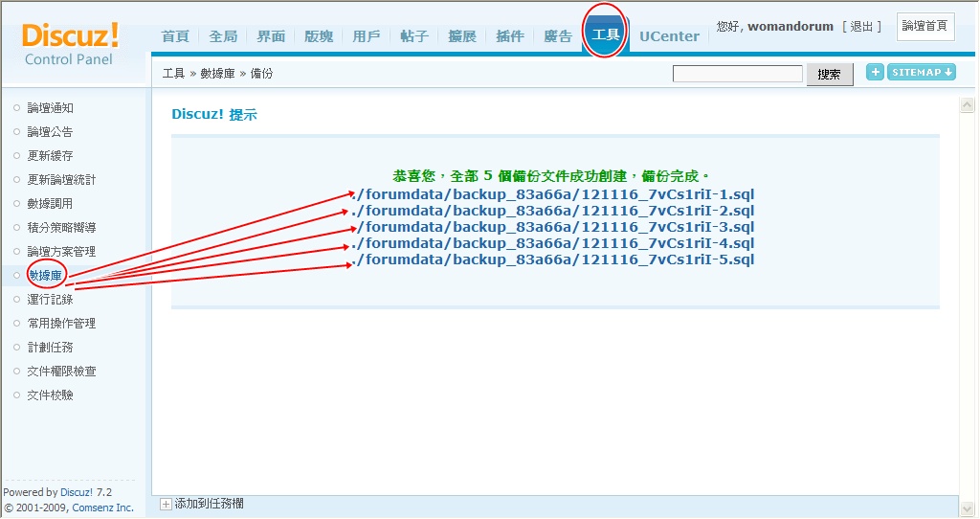Screen dimensions: 980x519
Task: Go to 論壇首頁 button
Action: pyautogui.click(x=924, y=27)
